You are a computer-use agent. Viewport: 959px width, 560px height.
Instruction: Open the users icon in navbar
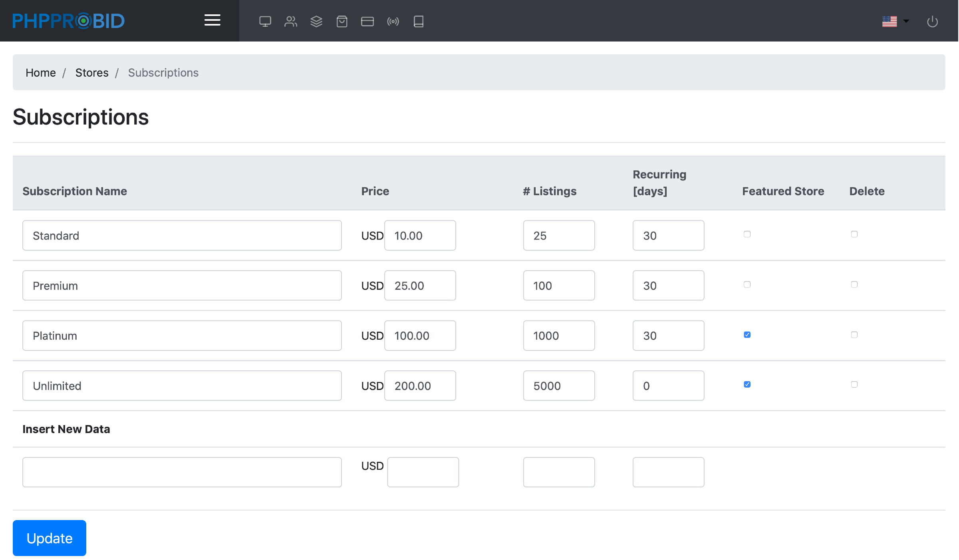[290, 21]
